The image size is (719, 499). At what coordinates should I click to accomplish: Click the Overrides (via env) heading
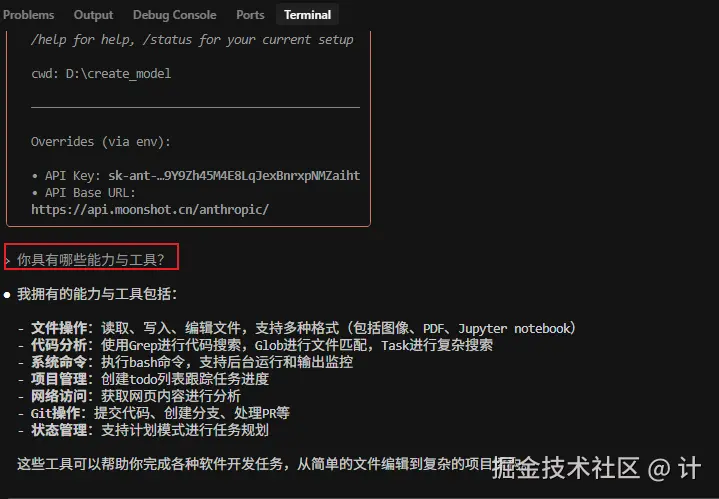(x=100, y=142)
